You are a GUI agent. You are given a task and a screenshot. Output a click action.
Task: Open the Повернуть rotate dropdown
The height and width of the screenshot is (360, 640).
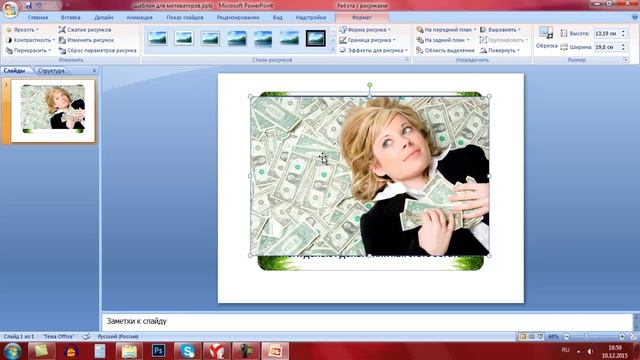coord(500,50)
